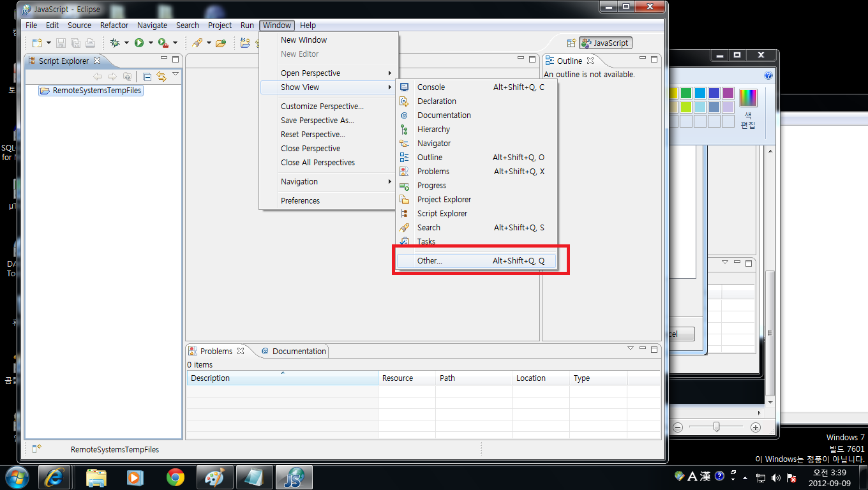
Task: Click the Open Perspective icon beside JavaScript
Action: click(571, 43)
